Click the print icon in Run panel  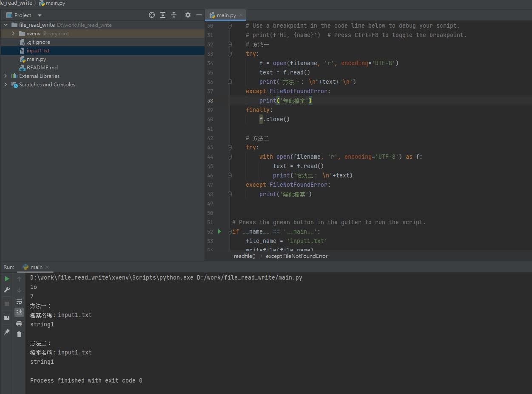[19, 323]
